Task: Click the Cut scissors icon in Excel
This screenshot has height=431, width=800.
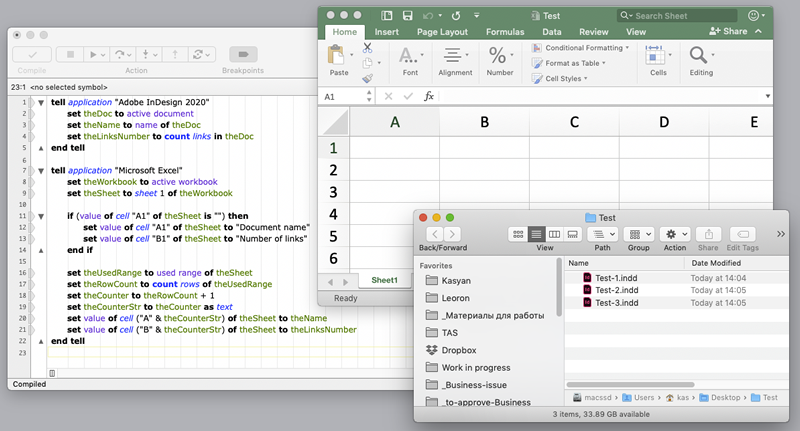Action: pos(367,48)
